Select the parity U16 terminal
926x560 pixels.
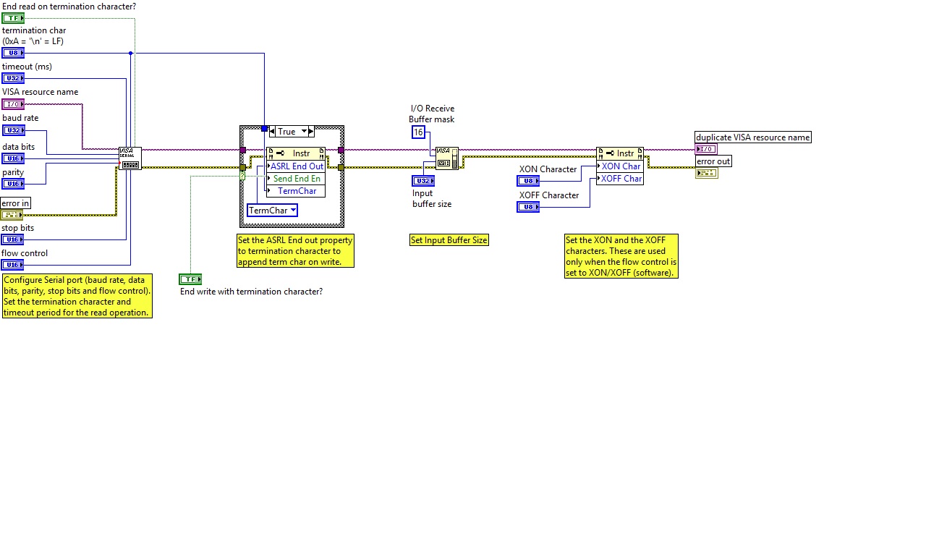click(13, 184)
